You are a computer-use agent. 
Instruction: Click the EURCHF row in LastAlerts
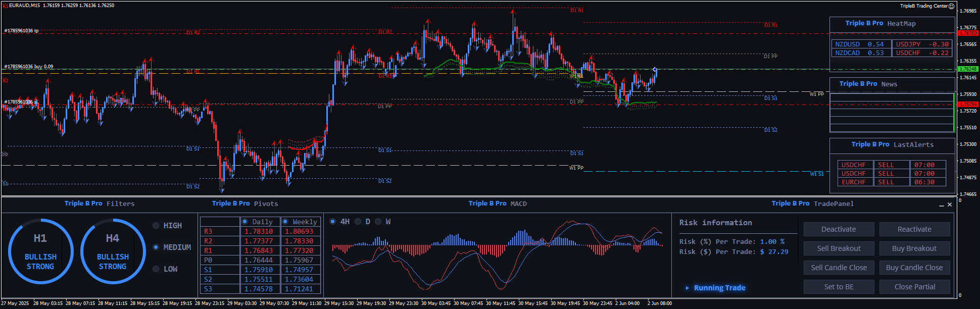tap(854, 182)
